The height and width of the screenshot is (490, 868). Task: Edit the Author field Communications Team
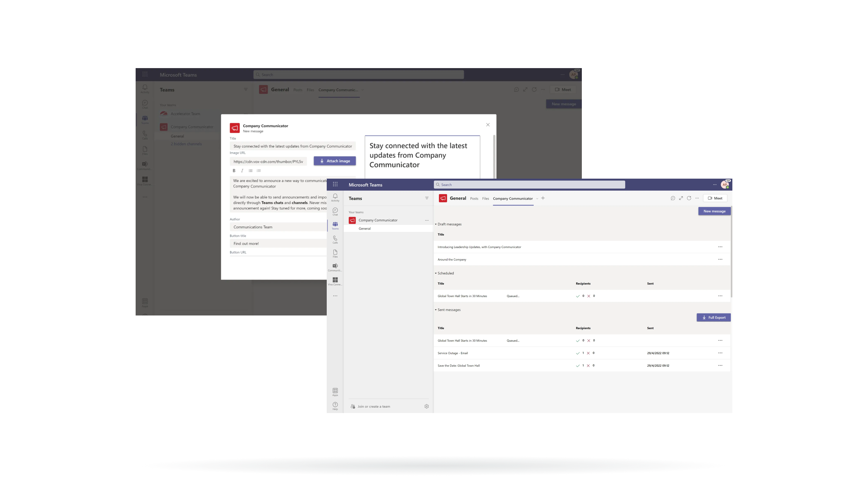pos(278,227)
